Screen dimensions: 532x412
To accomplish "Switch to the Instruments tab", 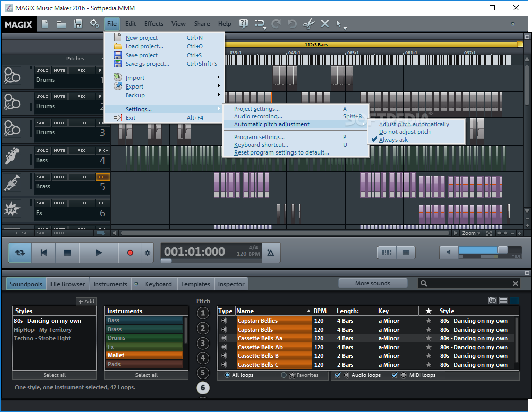I will click(x=110, y=284).
